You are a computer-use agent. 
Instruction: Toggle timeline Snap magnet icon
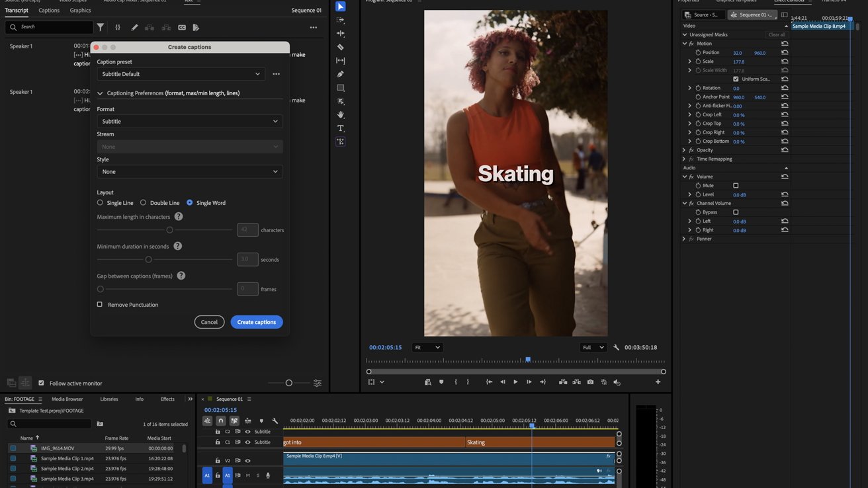click(x=221, y=421)
